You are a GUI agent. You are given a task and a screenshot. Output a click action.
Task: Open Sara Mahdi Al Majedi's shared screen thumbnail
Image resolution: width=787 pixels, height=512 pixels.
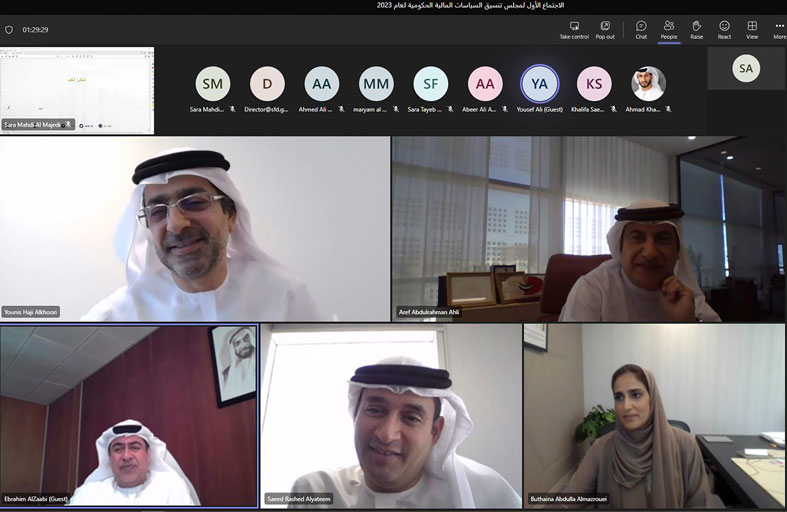coord(77,90)
